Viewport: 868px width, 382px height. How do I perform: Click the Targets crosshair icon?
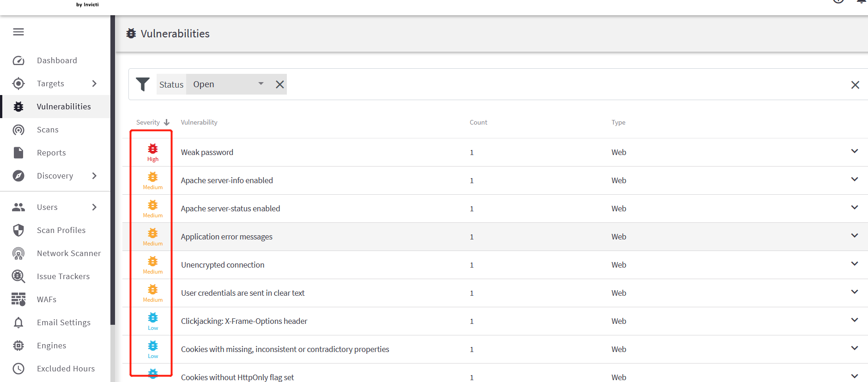[x=18, y=84]
